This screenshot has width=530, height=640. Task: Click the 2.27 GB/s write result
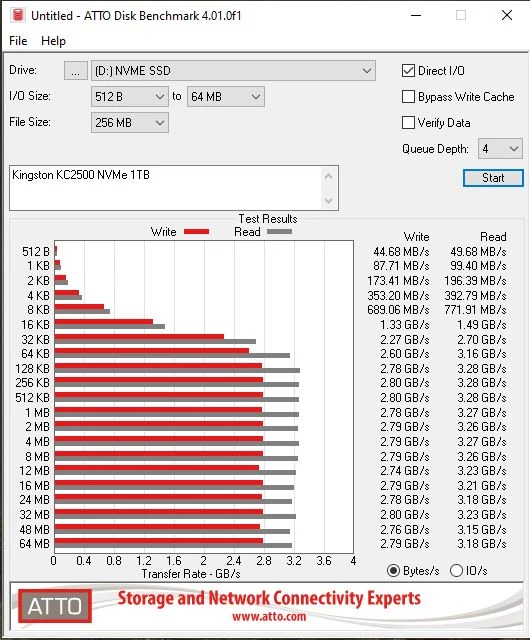[405, 340]
